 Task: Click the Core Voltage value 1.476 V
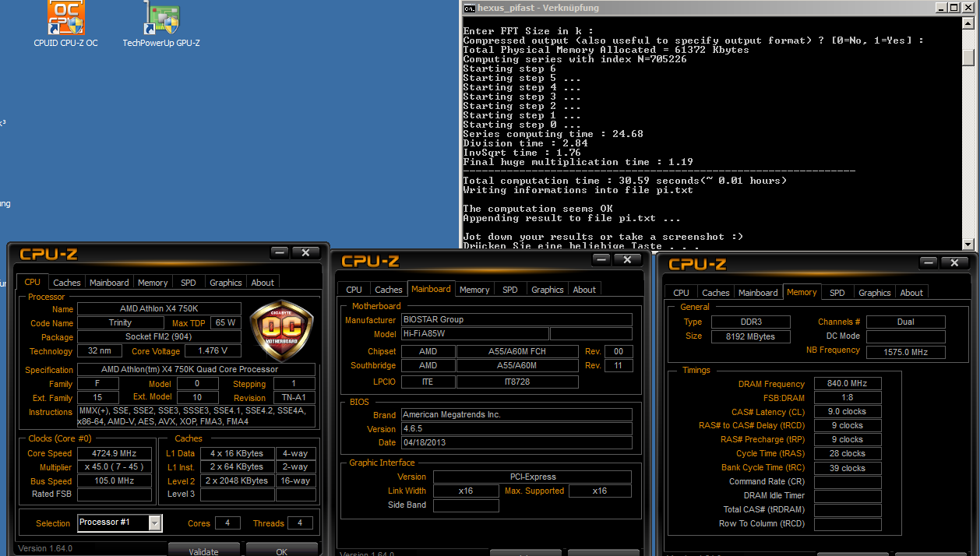213,351
